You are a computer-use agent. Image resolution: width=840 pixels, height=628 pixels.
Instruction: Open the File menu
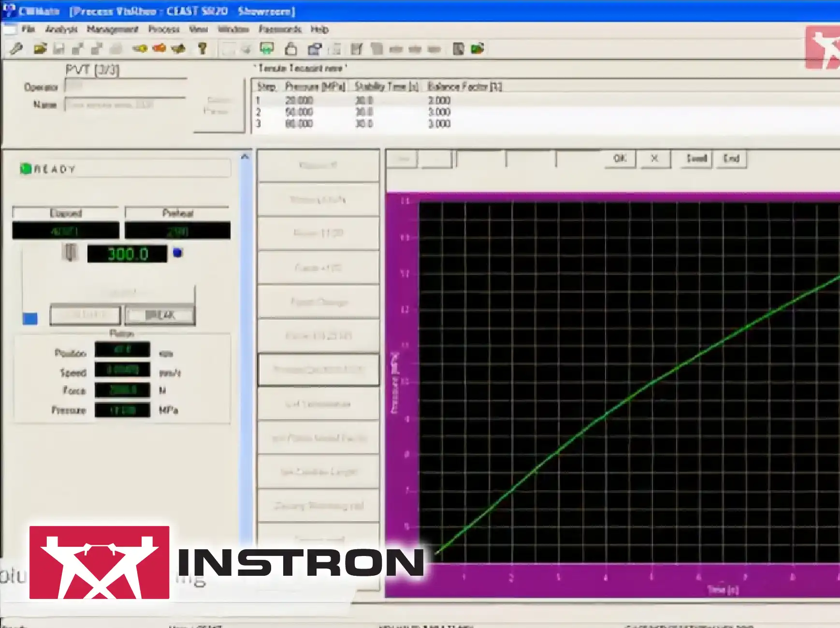point(28,29)
